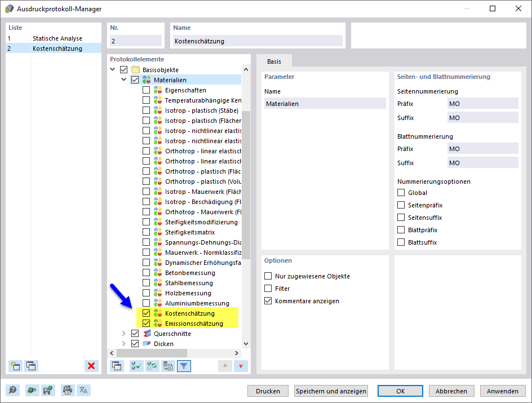Confirm with the OK button
The width and height of the screenshot is (532, 403).
pyautogui.click(x=400, y=391)
